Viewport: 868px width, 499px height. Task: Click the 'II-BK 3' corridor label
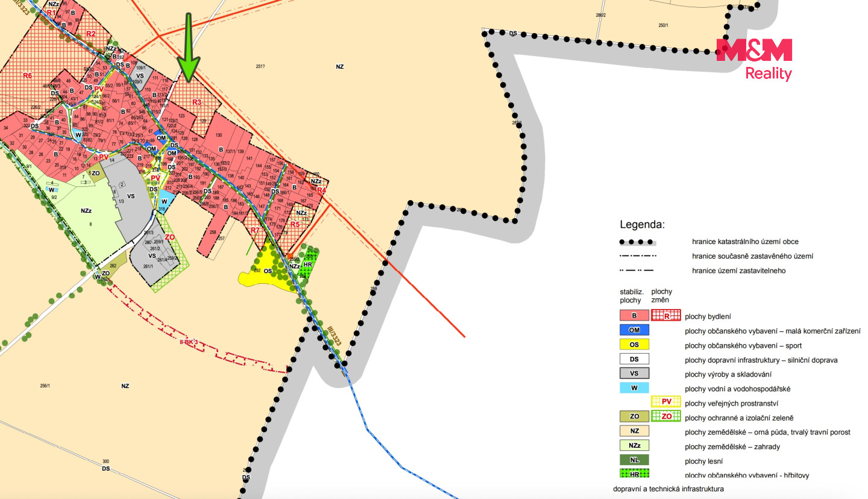[189, 343]
